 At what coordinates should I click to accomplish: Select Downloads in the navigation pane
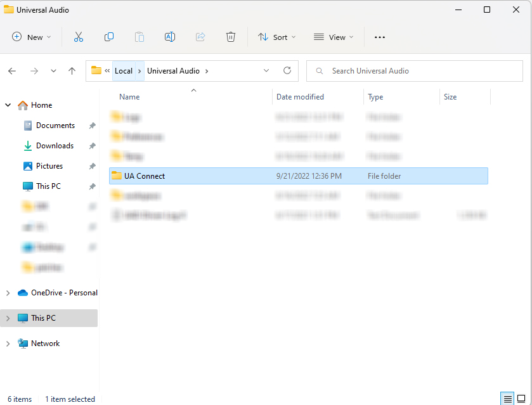pos(55,146)
